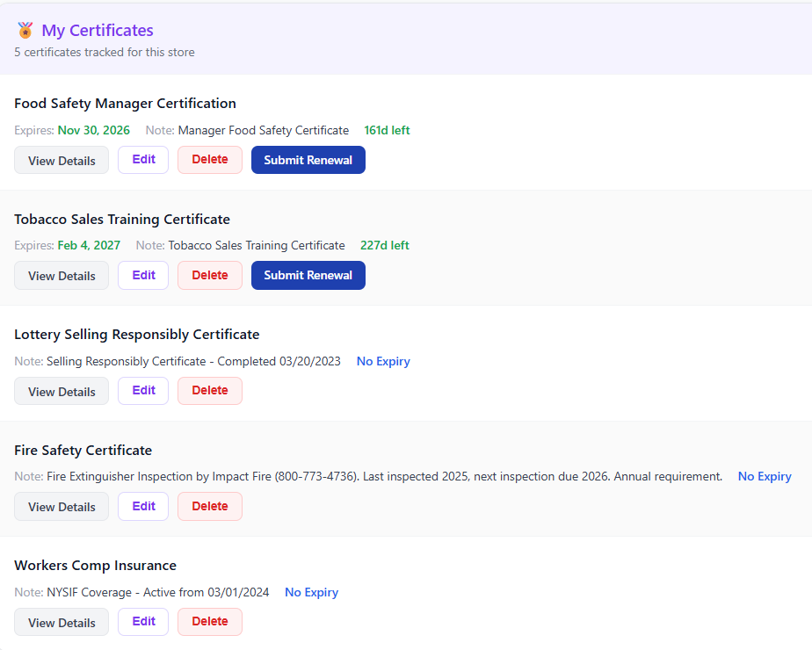812x650 pixels.
Task: Delete the Fire Safety Certificate
Action: [210, 506]
